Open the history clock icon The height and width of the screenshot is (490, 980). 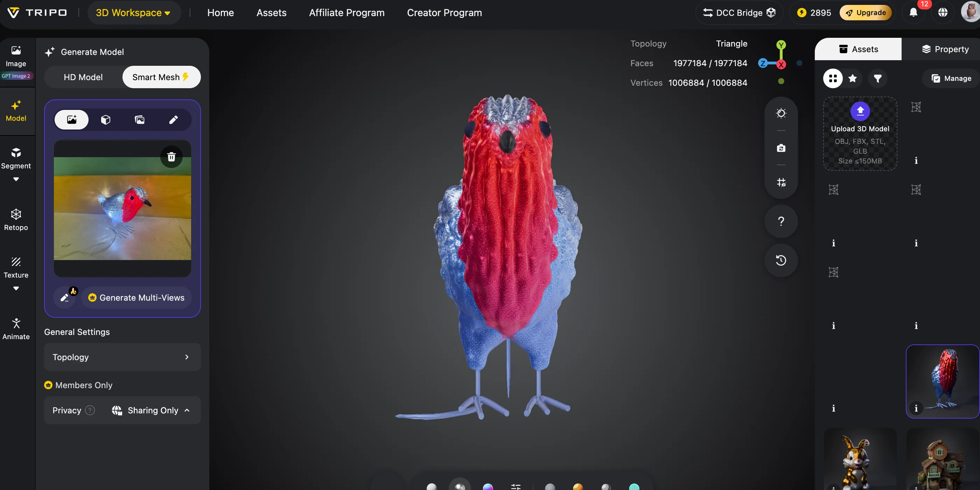[780, 260]
